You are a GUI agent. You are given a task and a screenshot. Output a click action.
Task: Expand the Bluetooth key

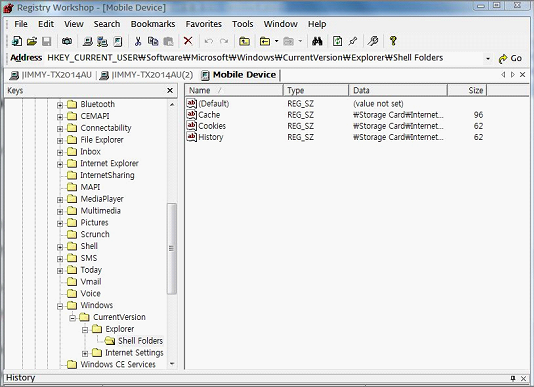tap(60, 105)
